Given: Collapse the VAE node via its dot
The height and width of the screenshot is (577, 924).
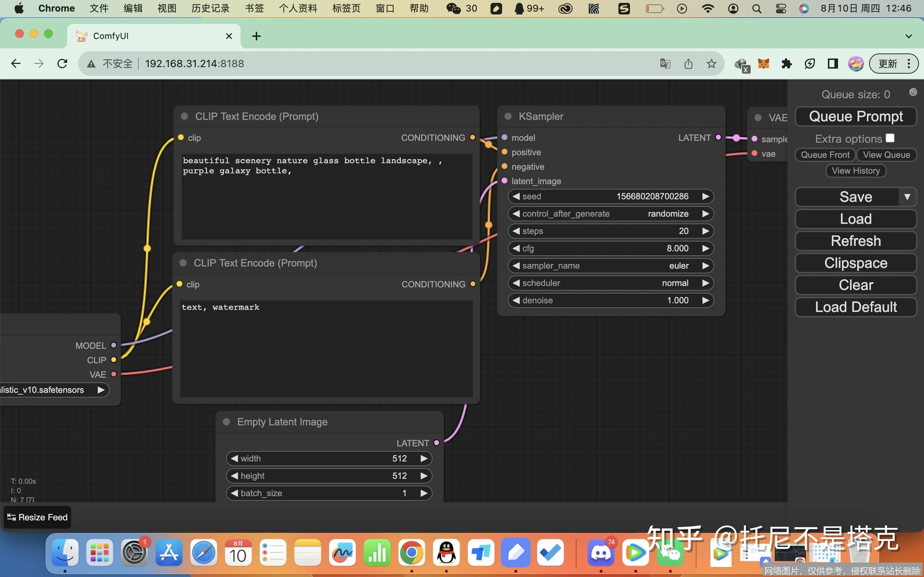Looking at the screenshot, I should (758, 118).
